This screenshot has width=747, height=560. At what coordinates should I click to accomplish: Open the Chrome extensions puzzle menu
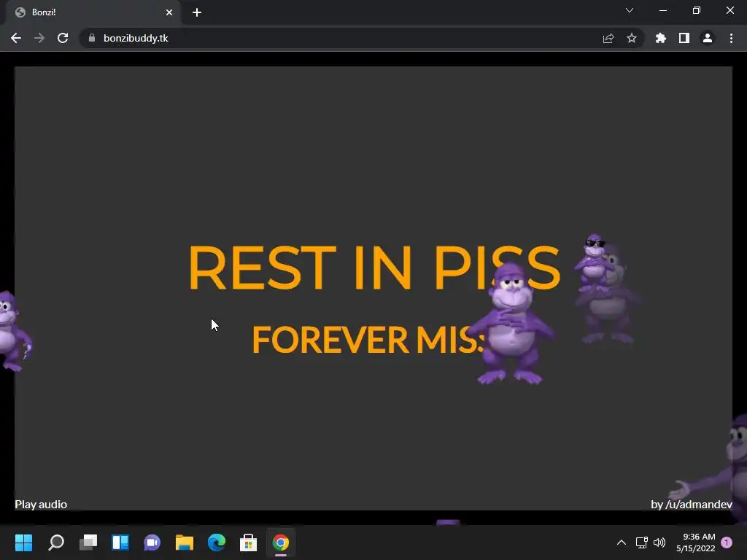pyautogui.click(x=661, y=38)
